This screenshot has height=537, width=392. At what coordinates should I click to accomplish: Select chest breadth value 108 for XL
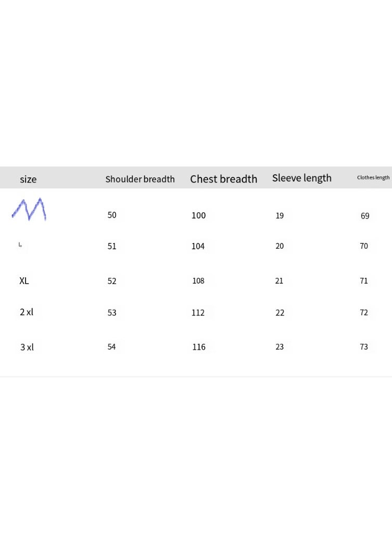[x=198, y=281]
